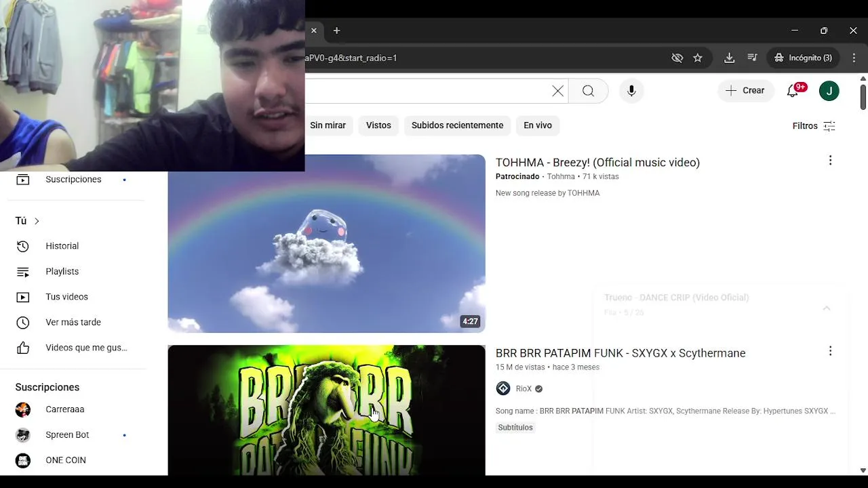Click the YouTube search magnifier button
Viewport: 868px width, 488px height.
588,91
